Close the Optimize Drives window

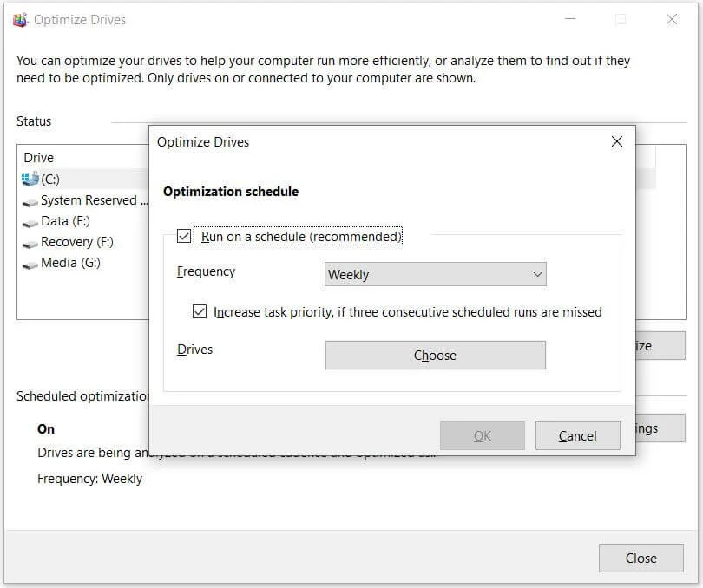click(641, 558)
